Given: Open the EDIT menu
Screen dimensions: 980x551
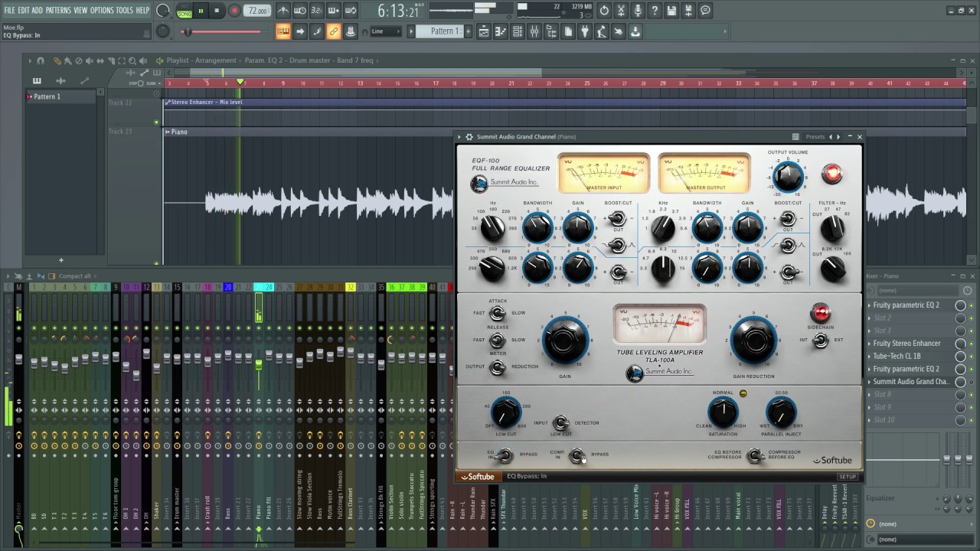Looking at the screenshot, I should tap(24, 10).
